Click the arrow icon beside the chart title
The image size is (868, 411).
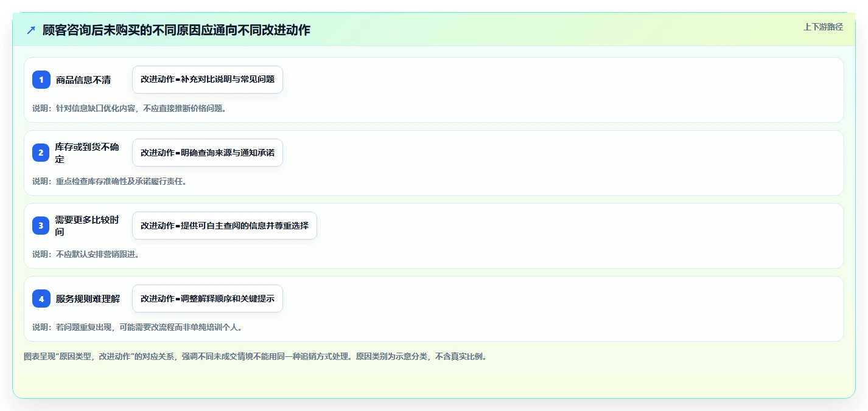click(31, 30)
